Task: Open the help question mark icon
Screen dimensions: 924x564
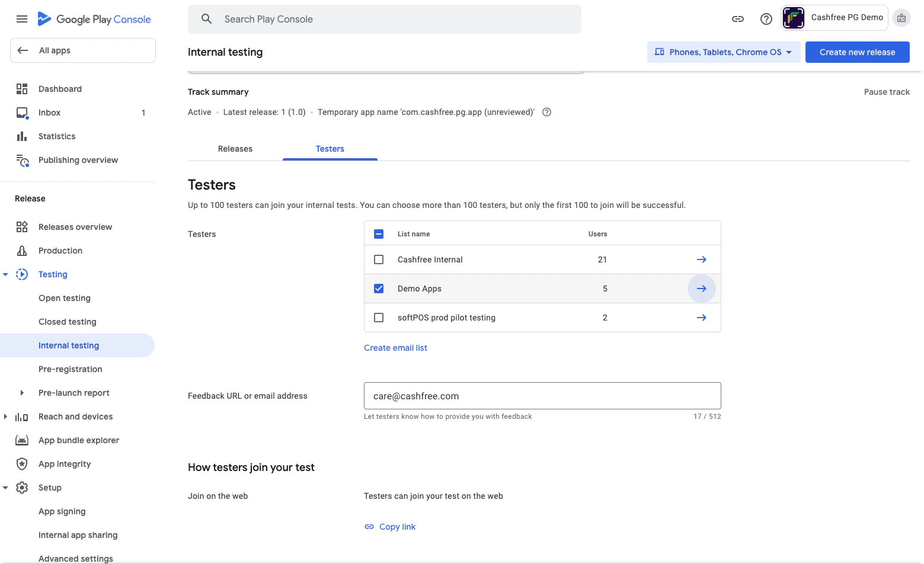Action: pyautogui.click(x=766, y=19)
